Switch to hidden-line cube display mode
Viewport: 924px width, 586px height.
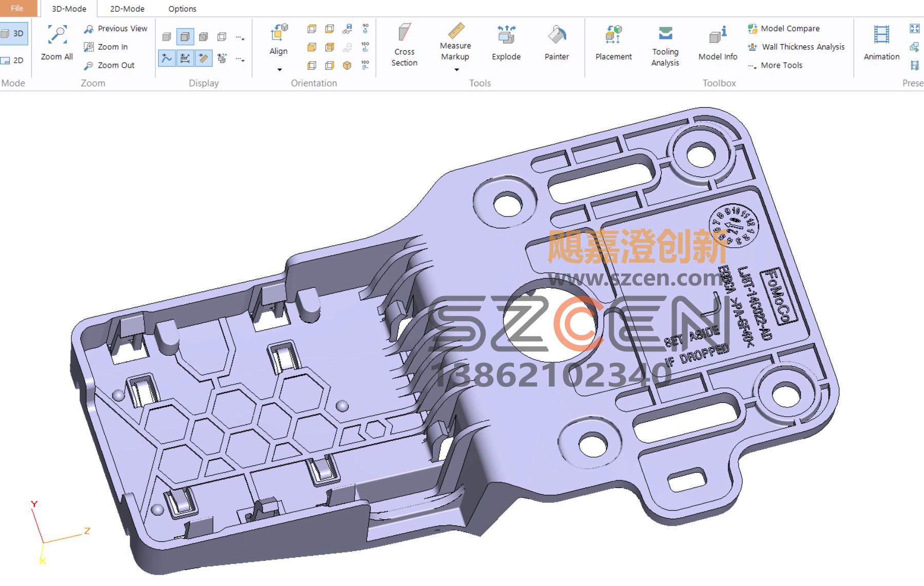pyautogui.click(x=203, y=37)
